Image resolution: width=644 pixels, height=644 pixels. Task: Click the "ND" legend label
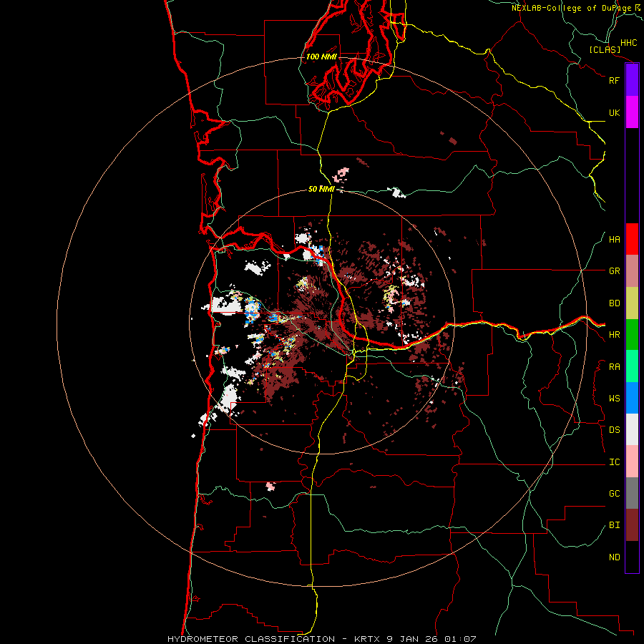pyautogui.click(x=614, y=557)
